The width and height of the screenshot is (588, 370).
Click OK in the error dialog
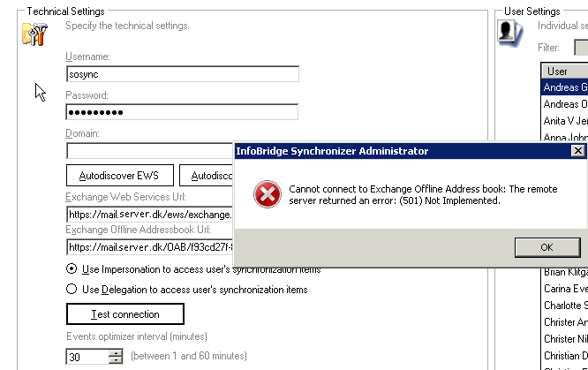547,247
